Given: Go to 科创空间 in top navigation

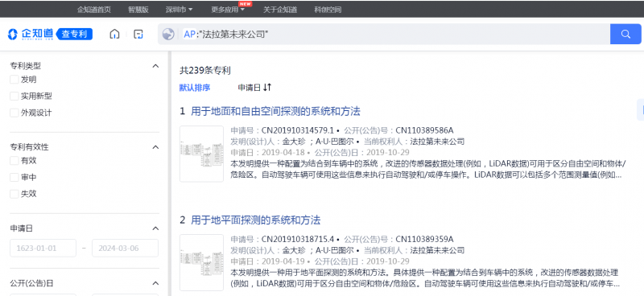Looking at the screenshot, I should coord(328,10).
